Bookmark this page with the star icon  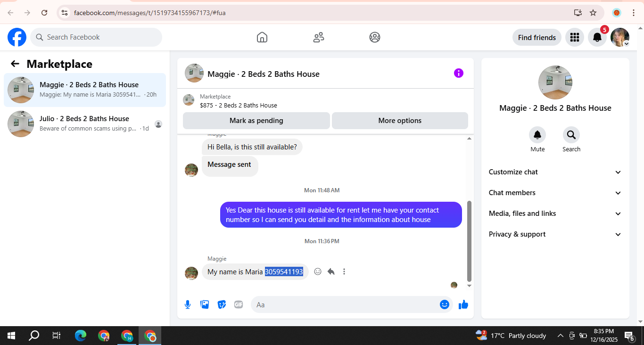pyautogui.click(x=593, y=13)
